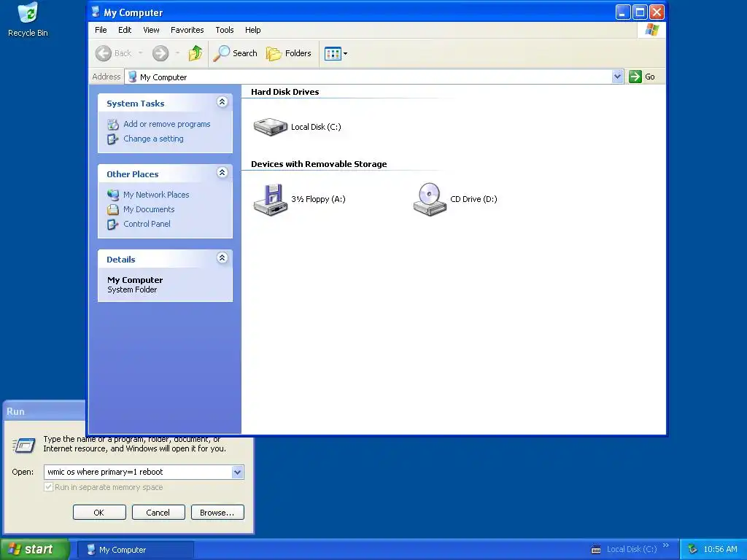The height and width of the screenshot is (560, 747).
Task: Open the Address bar dropdown
Action: 617,77
